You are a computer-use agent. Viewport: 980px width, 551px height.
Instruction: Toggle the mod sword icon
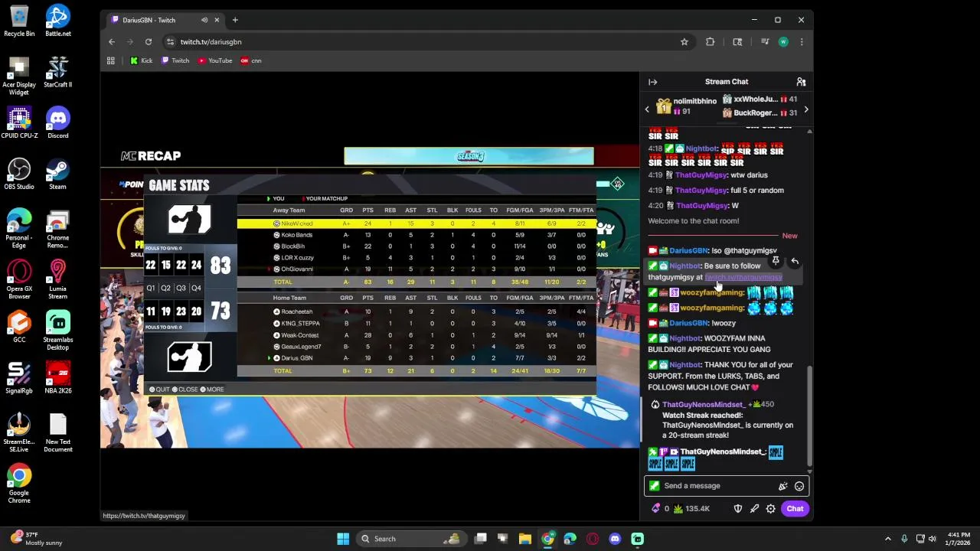click(754, 509)
